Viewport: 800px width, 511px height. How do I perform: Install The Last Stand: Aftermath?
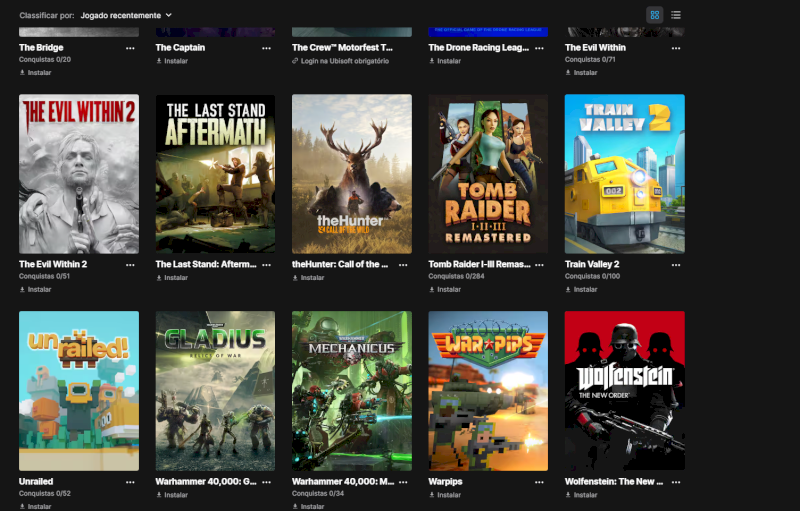(172, 277)
